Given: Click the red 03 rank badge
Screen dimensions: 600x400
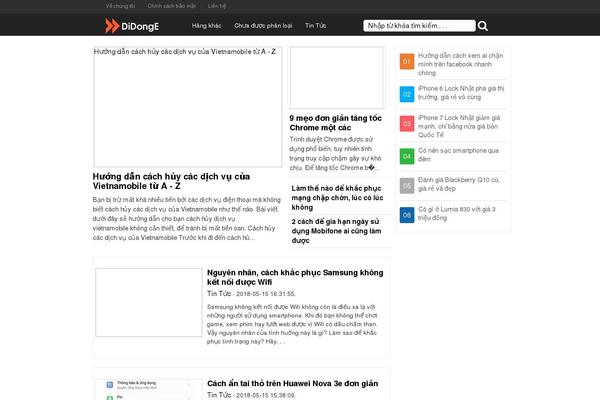Looking at the screenshot, I should tap(407, 124).
